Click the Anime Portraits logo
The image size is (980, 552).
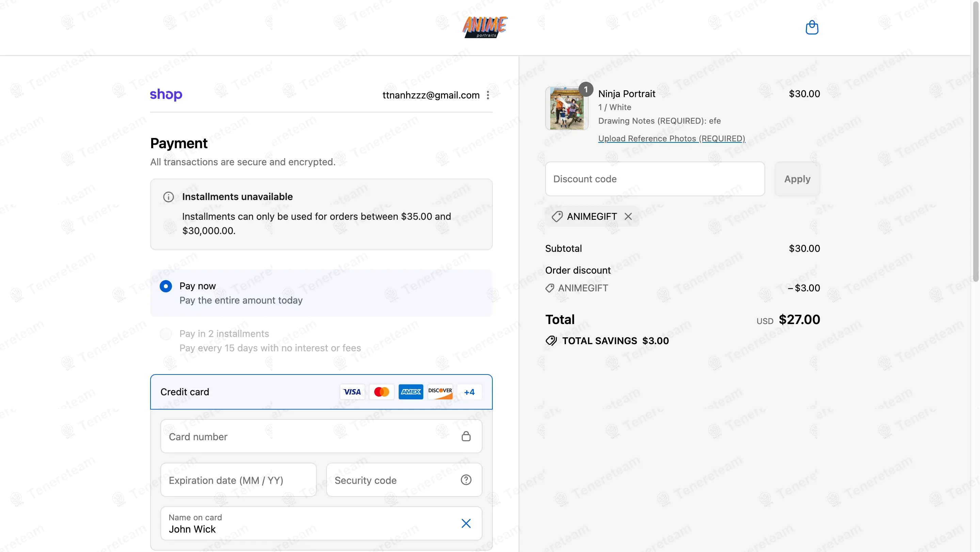click(485, 27)
